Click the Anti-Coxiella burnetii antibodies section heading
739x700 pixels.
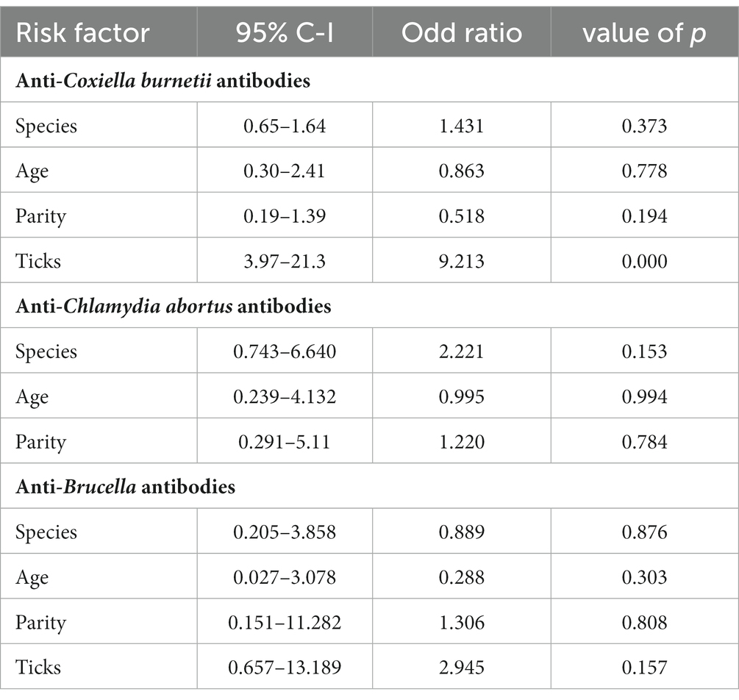tap(163, 80)
